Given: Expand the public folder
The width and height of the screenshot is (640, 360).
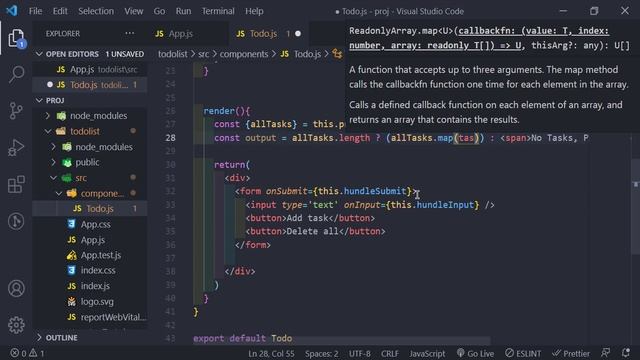Looking at the screenshot, I should 90,162.
